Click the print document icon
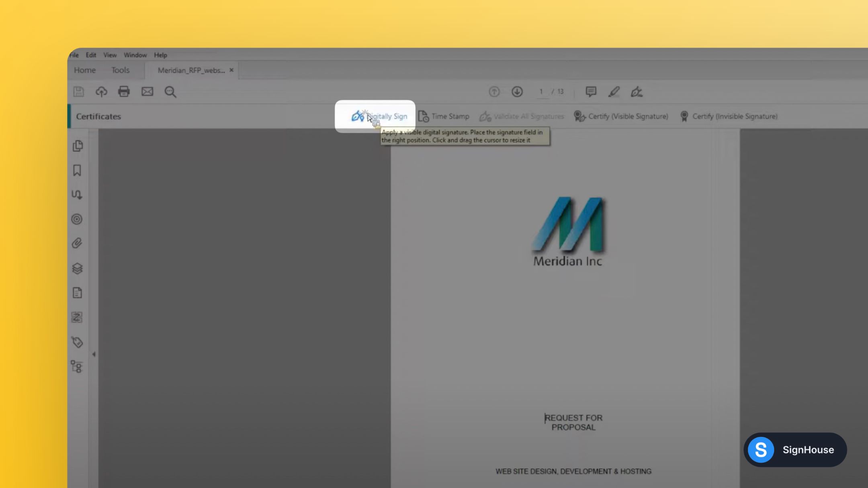The image size is (868, 488). [124, 92]
